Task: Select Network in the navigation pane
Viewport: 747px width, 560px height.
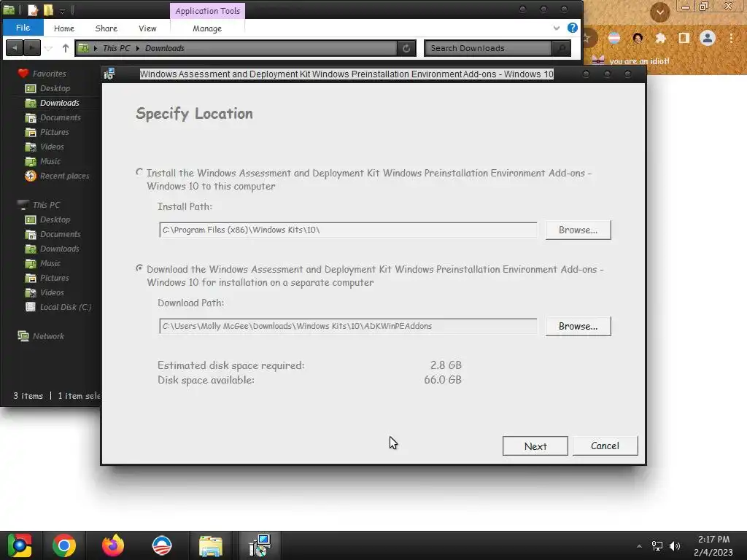Action: 48,336
